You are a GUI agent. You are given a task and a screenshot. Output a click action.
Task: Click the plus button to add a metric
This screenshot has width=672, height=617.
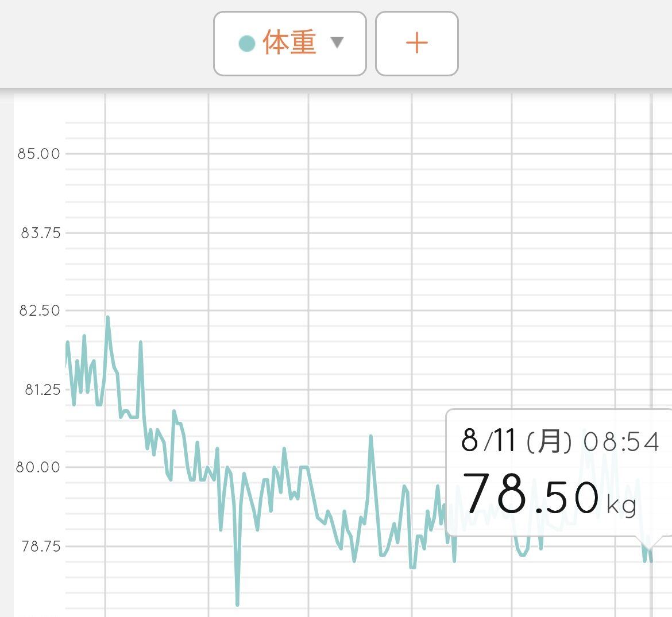417,44
